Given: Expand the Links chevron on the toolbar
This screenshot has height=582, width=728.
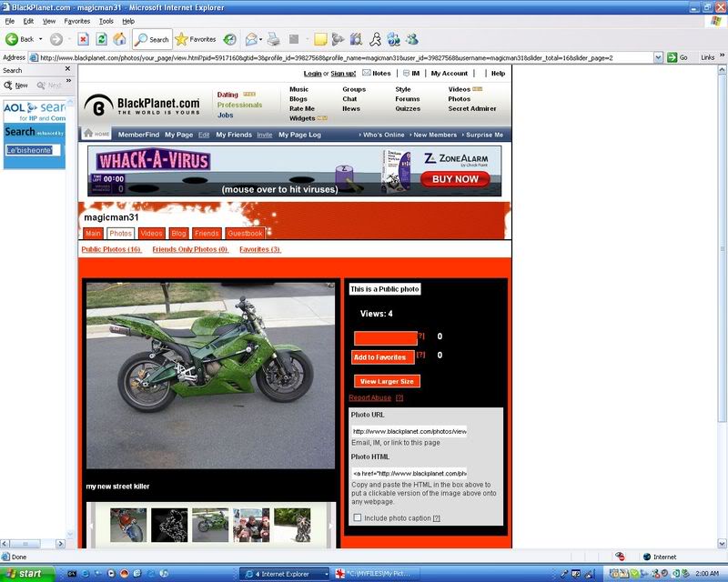Looking at the screenshot, I should coord(720,56).
